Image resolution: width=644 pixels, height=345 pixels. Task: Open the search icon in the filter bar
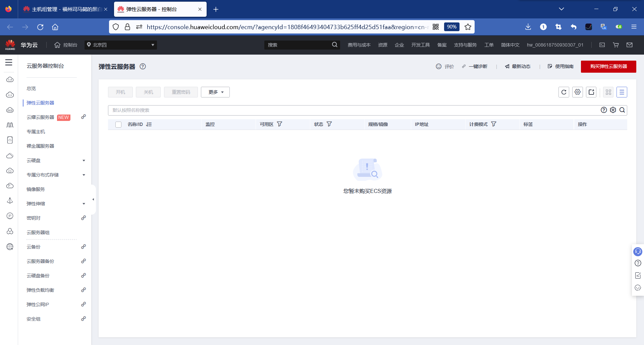(622, 110)
